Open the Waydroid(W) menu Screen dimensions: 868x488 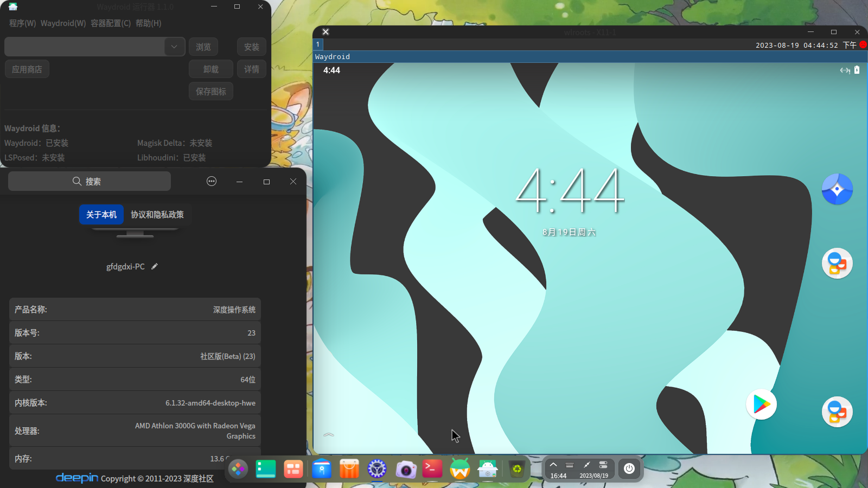coord(63,23)
